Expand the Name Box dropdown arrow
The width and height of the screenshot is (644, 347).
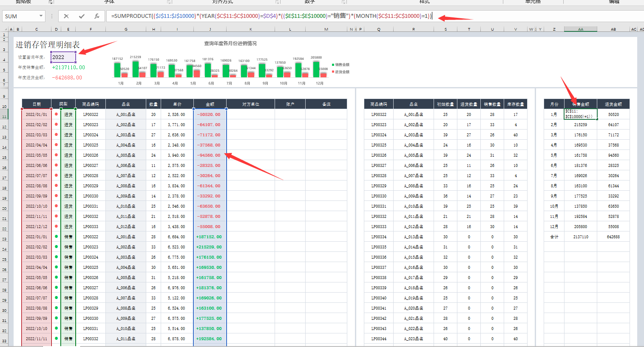pos(41,16)
